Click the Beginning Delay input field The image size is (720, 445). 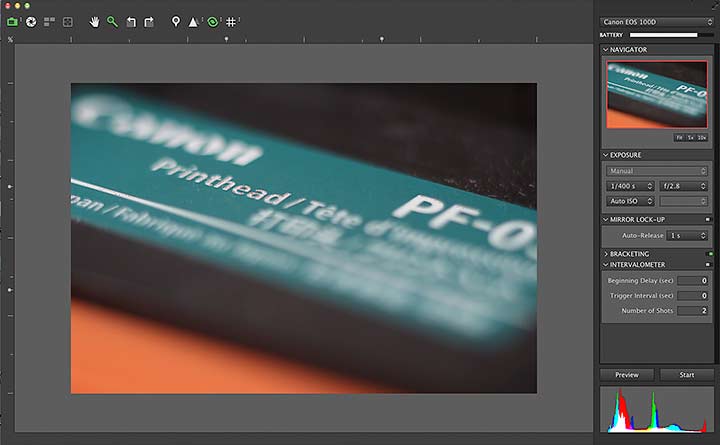692,281
